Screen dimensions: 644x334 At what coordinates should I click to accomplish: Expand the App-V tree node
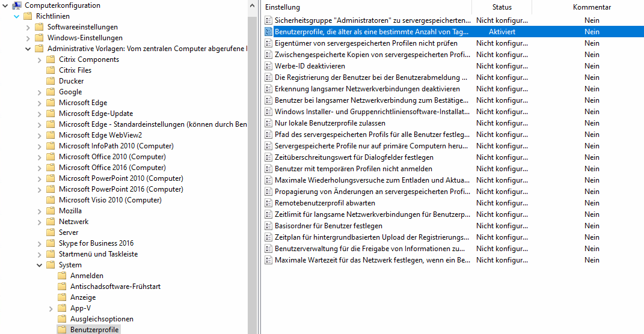coord(51,308)
